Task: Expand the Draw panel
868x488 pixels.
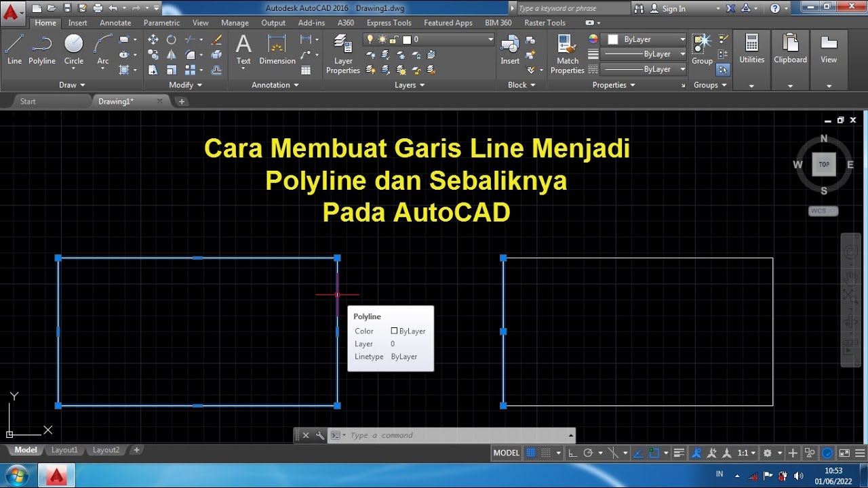Action: (x=73, y=85)
